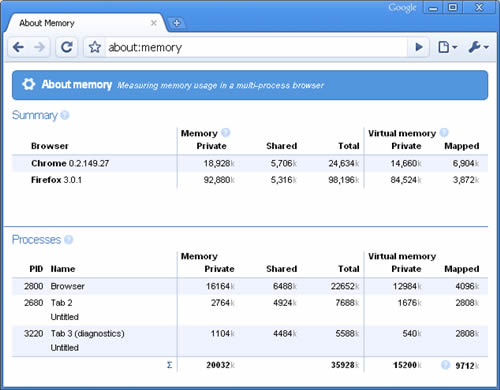Select the Firefox 3.0.1 row label
The width and height of the screenshot is (500, 390).
click(x=56, y=180)
